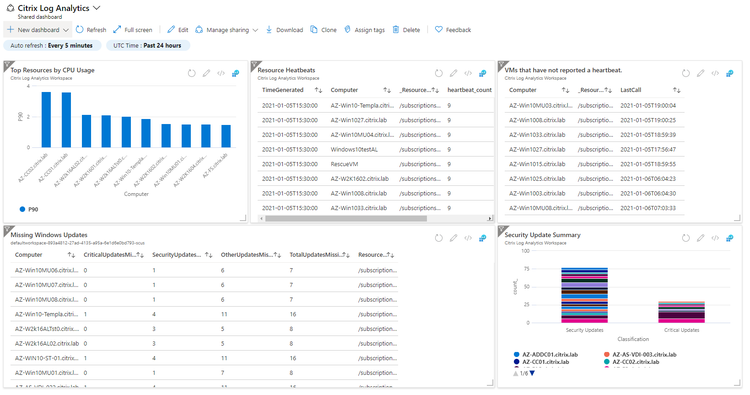Screen dimensions: 750x395
Task: Expand the Citrix Log Analytics title dropdown
Action: pos(96,8)
